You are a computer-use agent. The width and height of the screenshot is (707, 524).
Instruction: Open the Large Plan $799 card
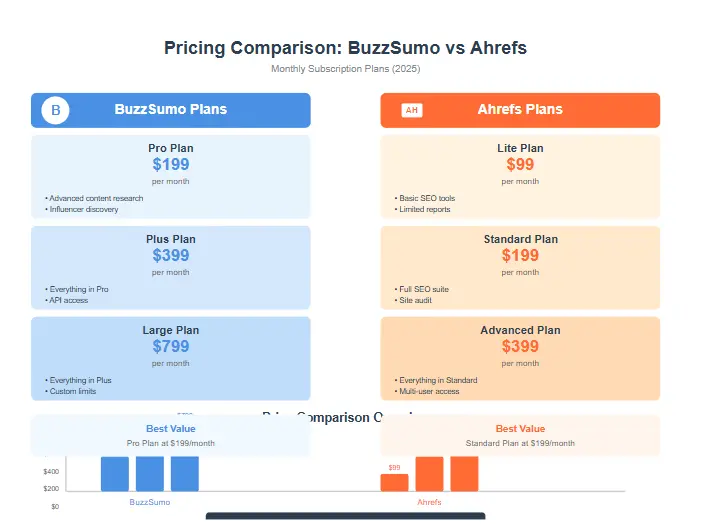pyautogui.click(x=171, y=358)
